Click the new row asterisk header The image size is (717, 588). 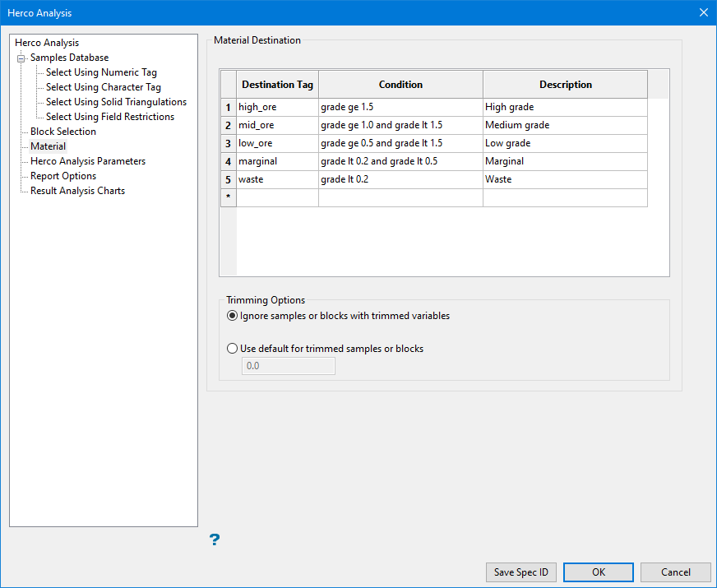(229, 197)
